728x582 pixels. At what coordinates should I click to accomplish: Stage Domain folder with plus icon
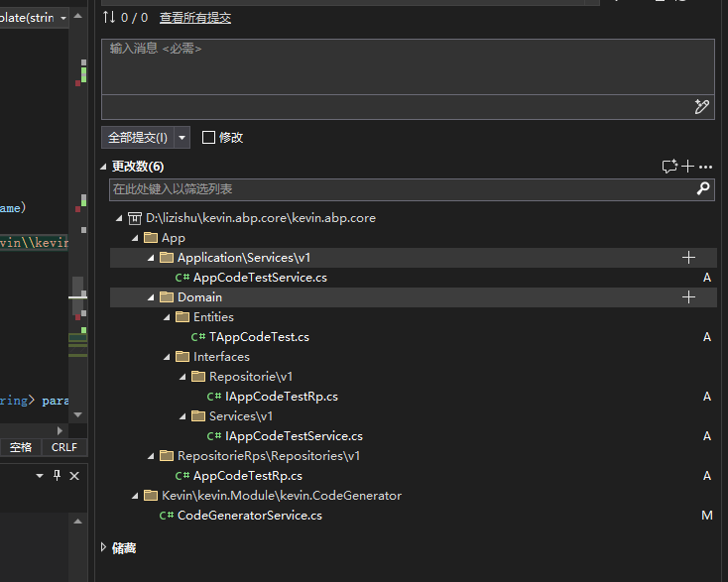[x=688, y=297]
